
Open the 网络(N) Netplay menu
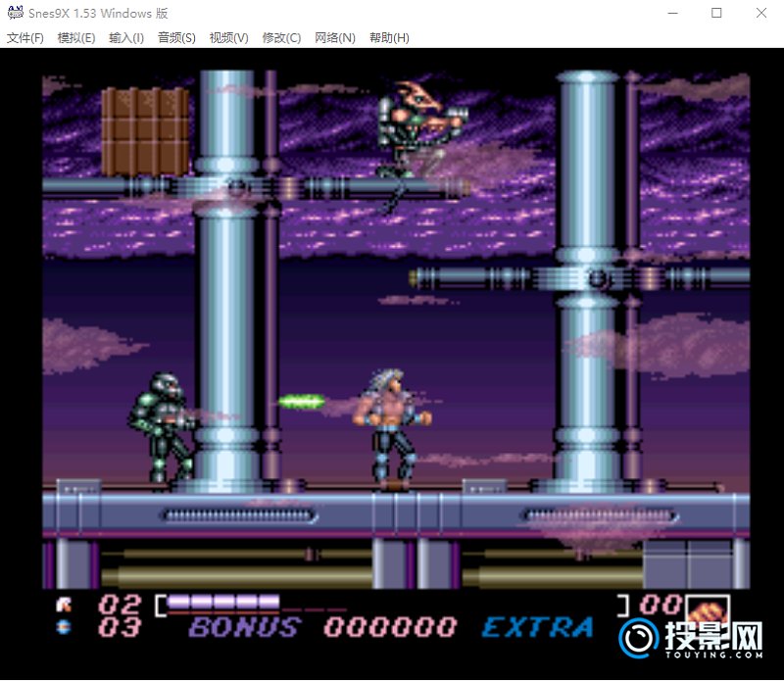(x=334, y=38)
